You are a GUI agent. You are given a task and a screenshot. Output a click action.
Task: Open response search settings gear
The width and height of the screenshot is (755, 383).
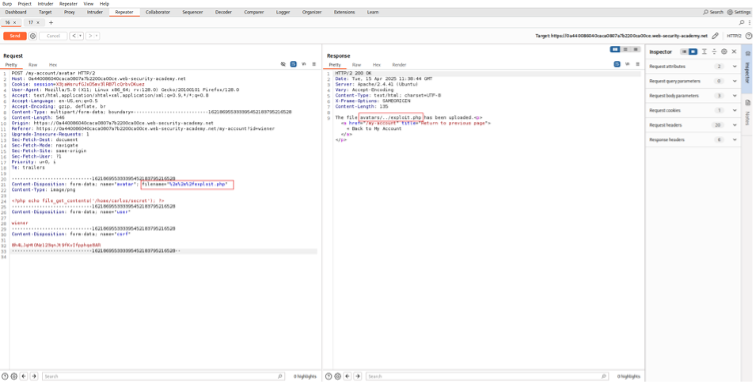pos(338,376)
